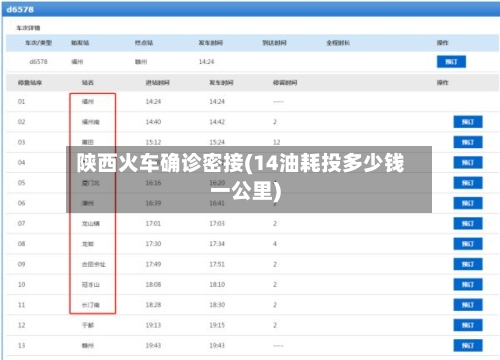The image size is (500, 360).
Task: Click arrival time 14:40 in row 02
Action: tap(153, 122)
